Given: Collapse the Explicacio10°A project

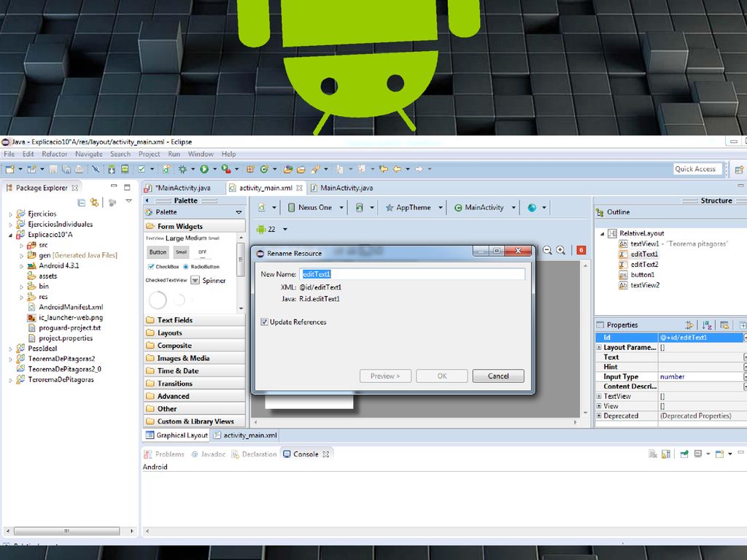Looking at the screenshot, I should tap(11, 236).
